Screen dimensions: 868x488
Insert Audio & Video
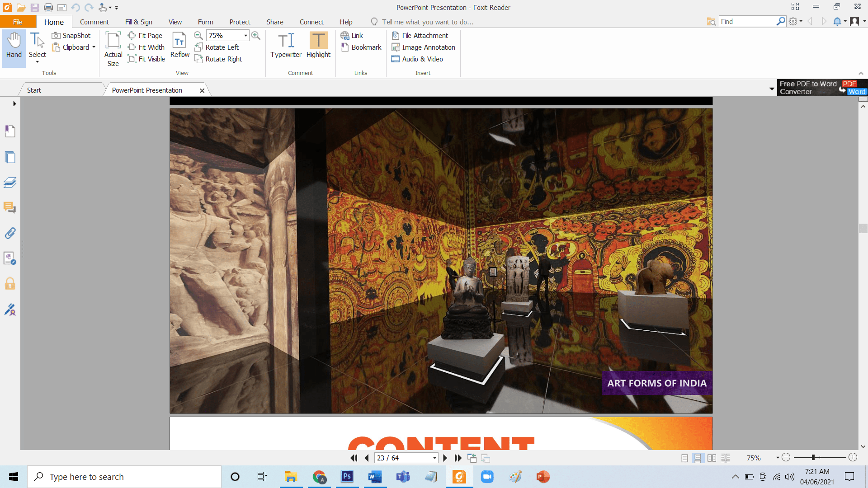point(417,59)
